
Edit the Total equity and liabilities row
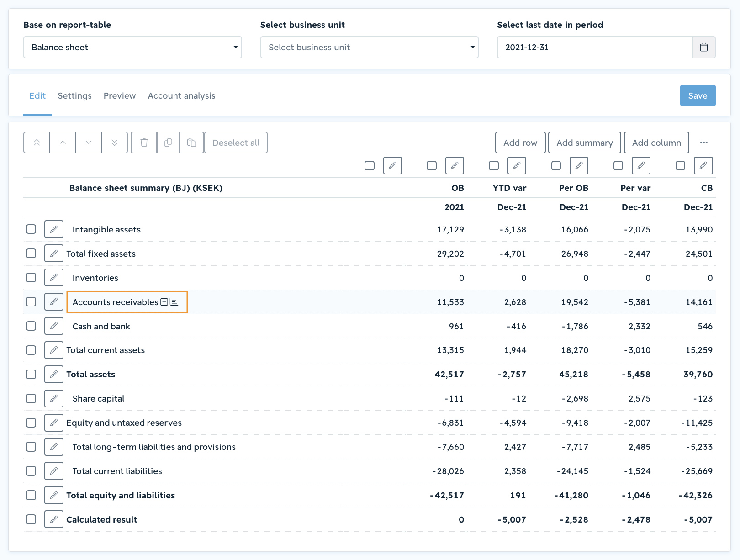(x=54, y=495)
